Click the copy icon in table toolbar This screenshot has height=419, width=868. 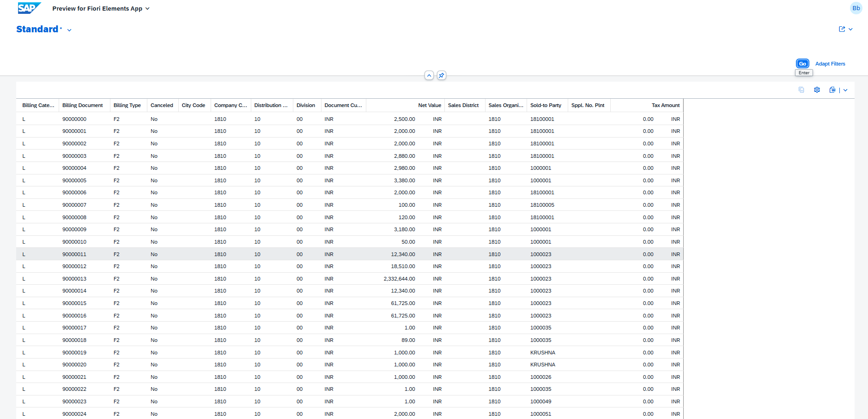pos(801,90)
